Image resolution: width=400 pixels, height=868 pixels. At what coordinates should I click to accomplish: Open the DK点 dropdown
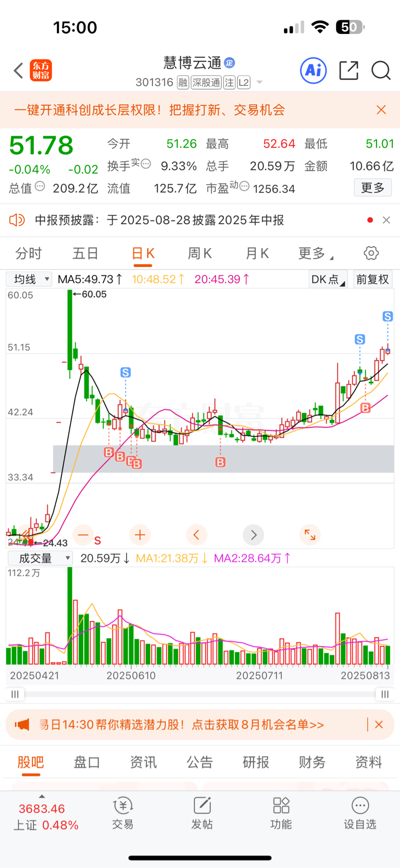[x=328, y=279]
